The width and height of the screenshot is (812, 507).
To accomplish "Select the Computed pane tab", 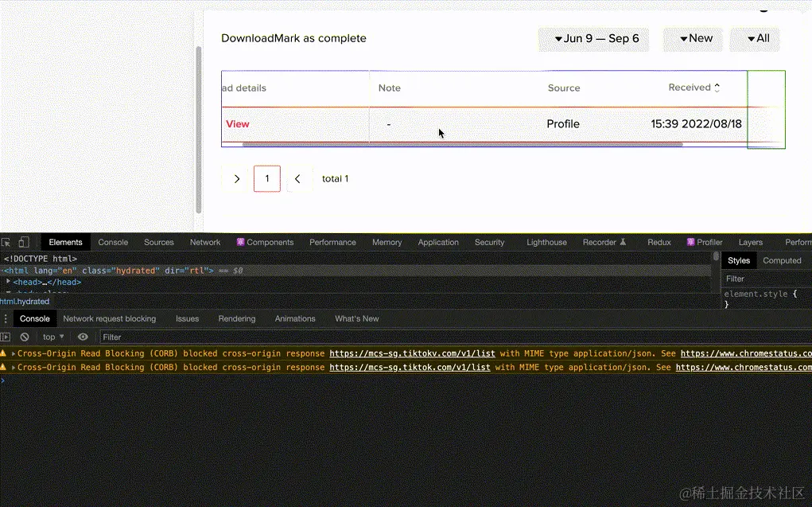I will [x=782, y=261].
